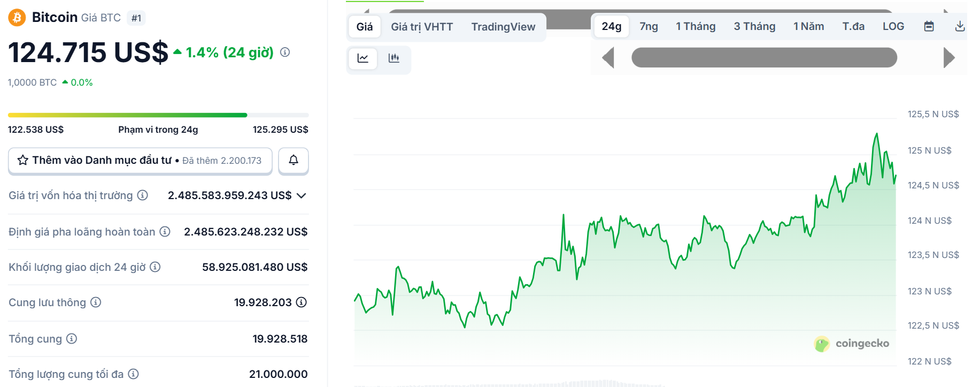Click info icon beside market cap label
Screen dimensions: 980x387
point(143,195)
